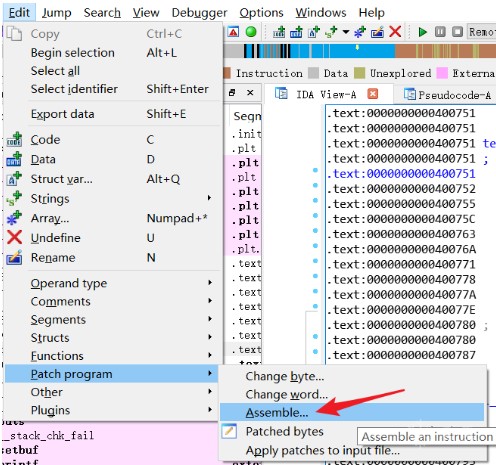Expand the Plugins submenu
The image size is (496, 465).
(113, 410)
